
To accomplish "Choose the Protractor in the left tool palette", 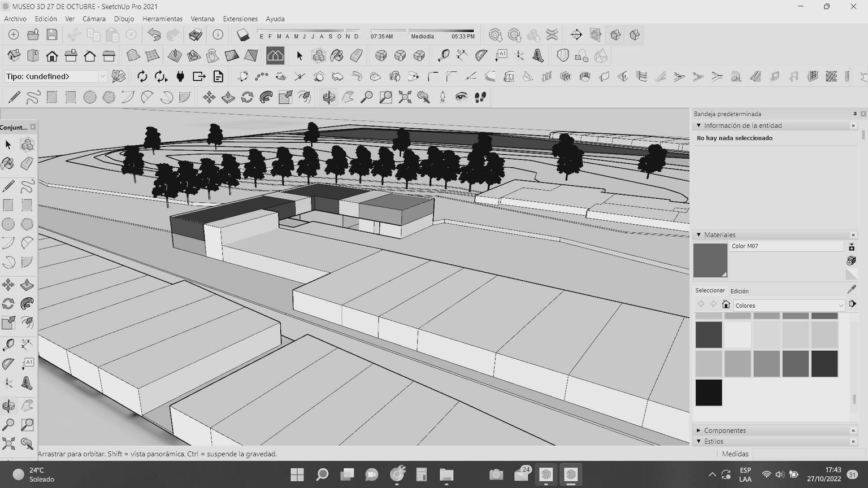I will click(x=8, y=364).
